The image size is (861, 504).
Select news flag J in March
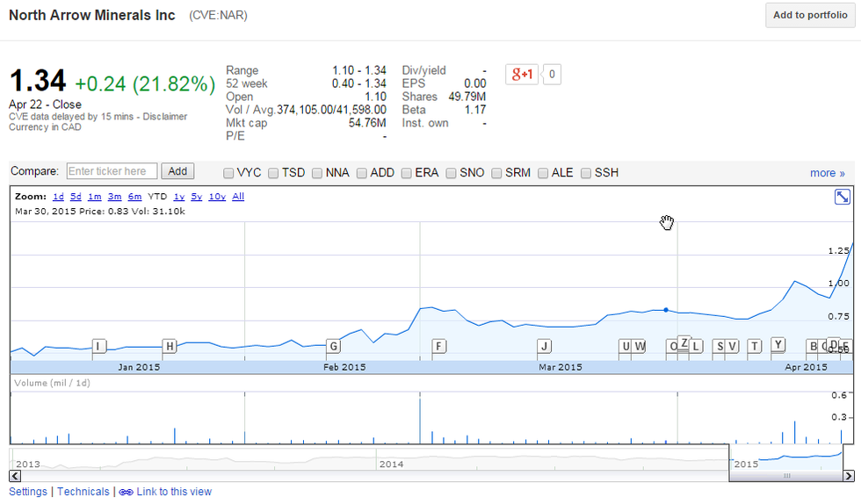coord(545,346)
